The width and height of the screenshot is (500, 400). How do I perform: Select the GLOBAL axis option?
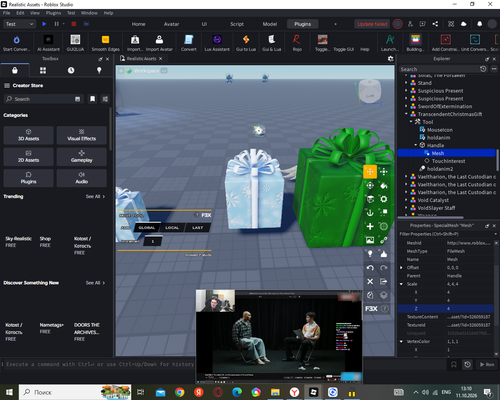click(147, 228)
